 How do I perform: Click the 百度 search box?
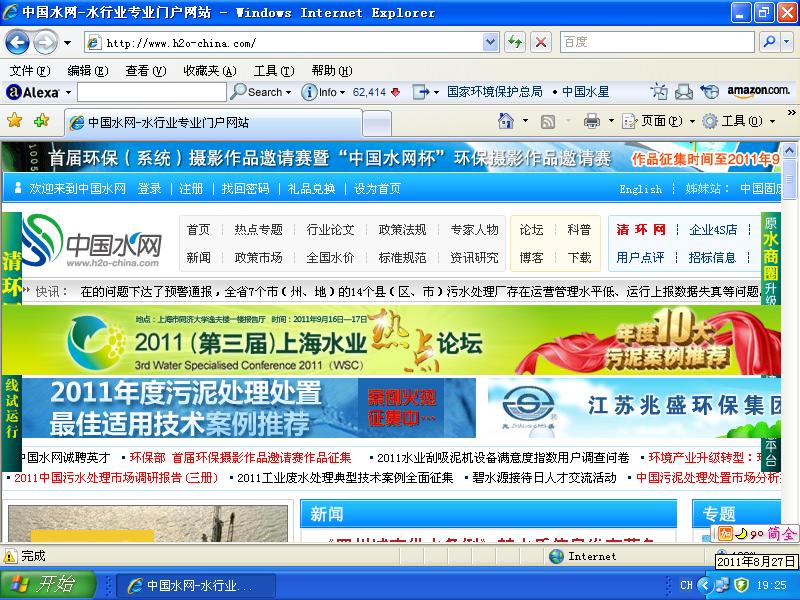coord(657,42)
